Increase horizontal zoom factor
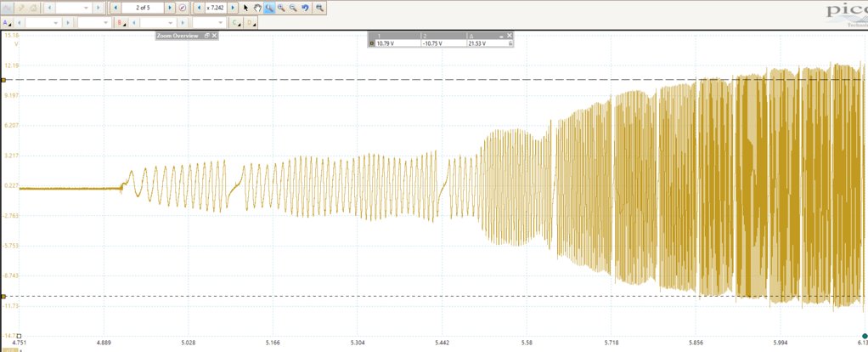The image size is (868, 352). pyautogui.click(x=233, y=8)
